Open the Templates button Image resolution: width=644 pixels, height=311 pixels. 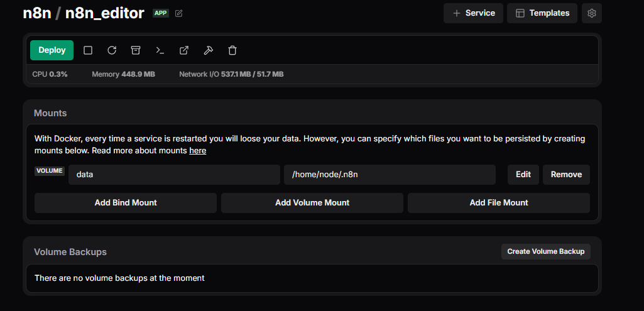(x=542, y=13)
